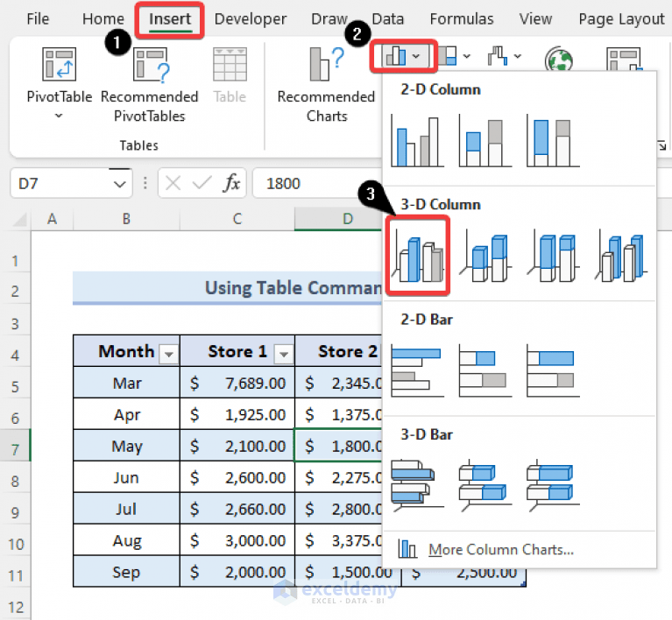Open the Month column filter dropdown

pyautogui.click(x=168, y=355)
